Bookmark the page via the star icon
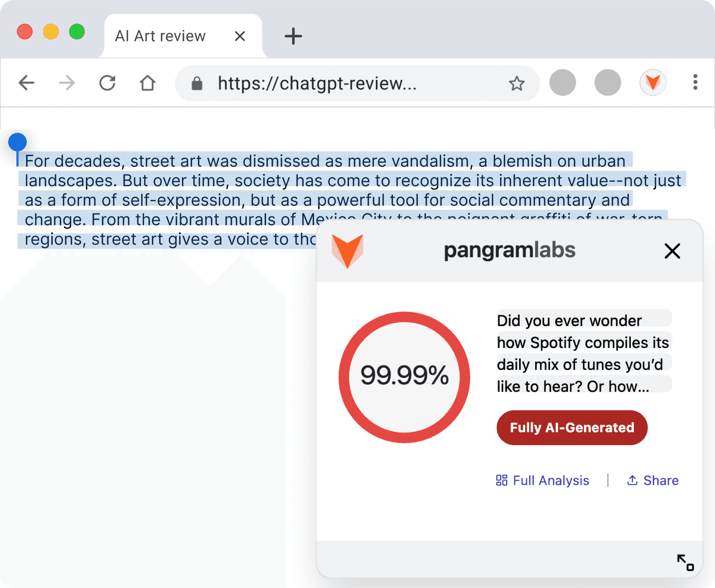 click(x=517, y=83)
